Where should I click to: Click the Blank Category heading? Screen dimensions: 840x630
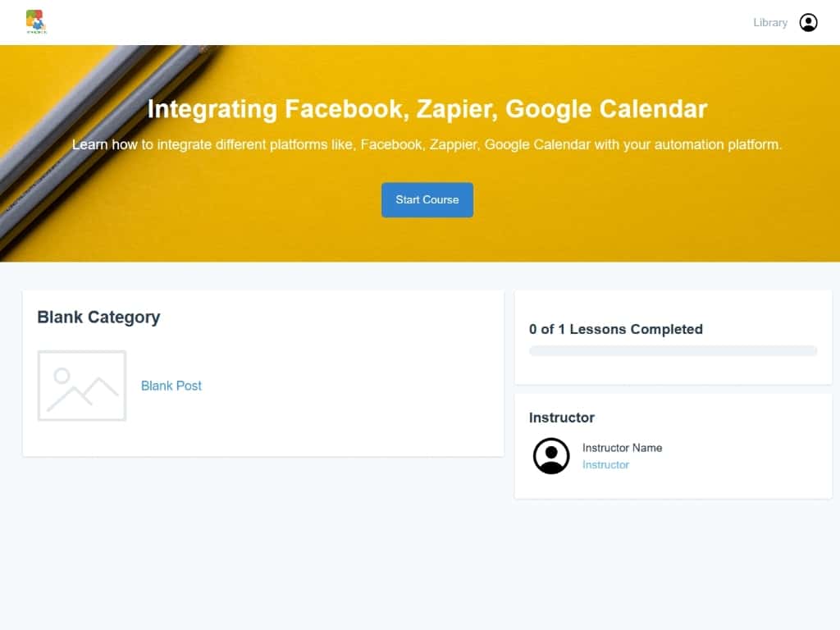[98, 317]
